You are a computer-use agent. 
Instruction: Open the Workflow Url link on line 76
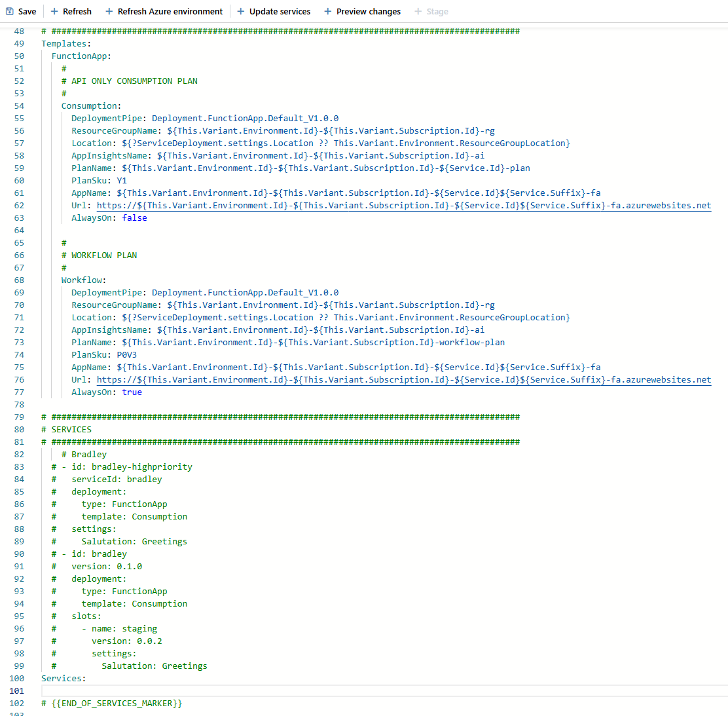[403, 379]
